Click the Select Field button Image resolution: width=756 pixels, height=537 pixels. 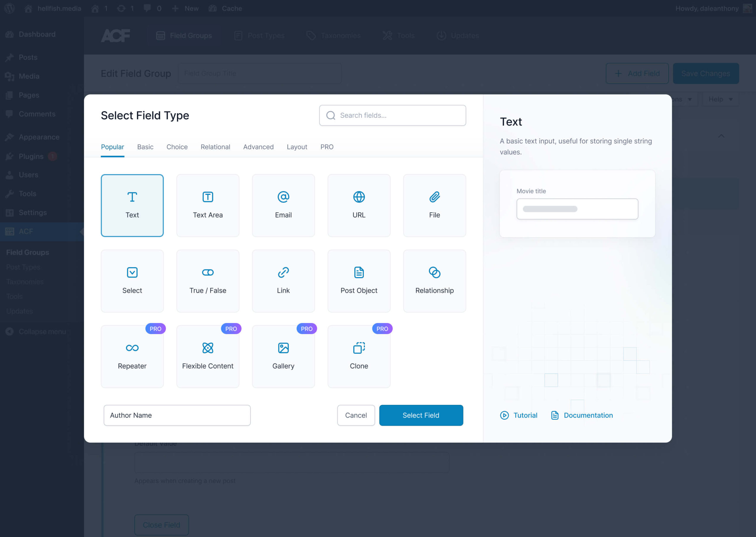(x=421, y=415)
